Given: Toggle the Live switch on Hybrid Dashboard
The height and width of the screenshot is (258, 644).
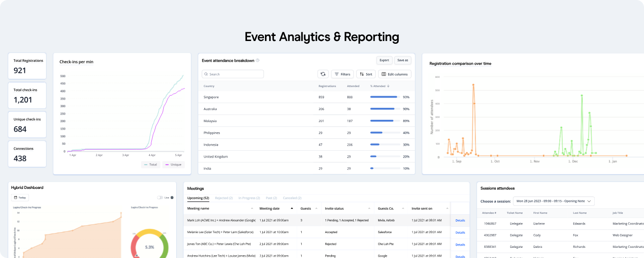Looking at the screenshot, I should [x=160, y=198].
